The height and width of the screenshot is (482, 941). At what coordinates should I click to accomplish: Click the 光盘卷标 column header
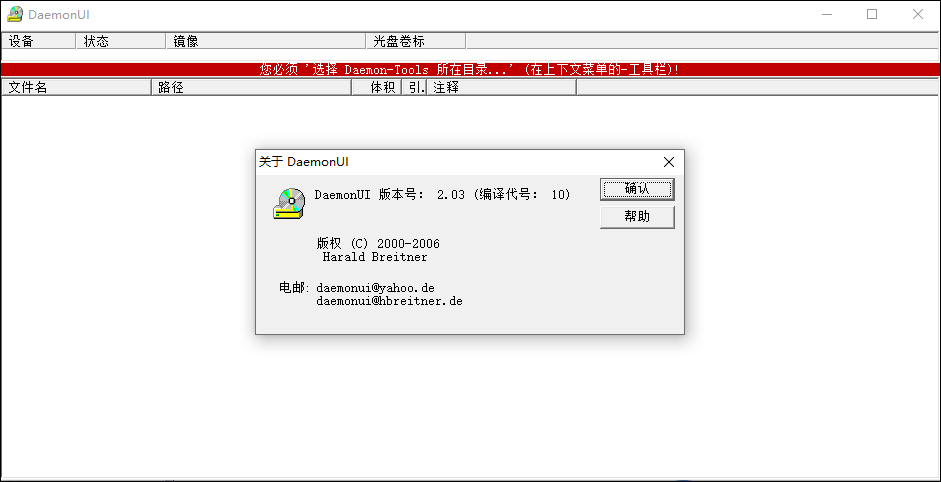[416, 41]
